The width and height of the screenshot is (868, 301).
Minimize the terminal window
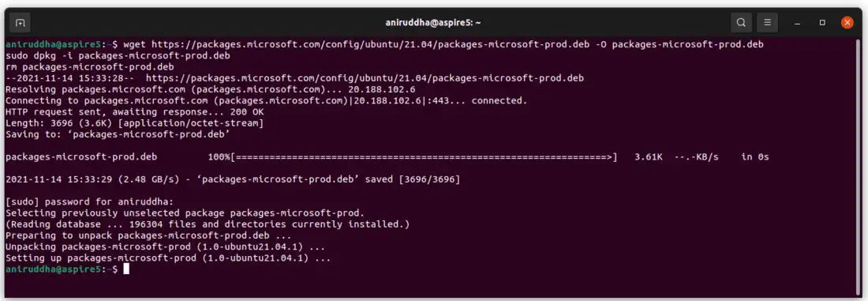(x=797, y=23)
